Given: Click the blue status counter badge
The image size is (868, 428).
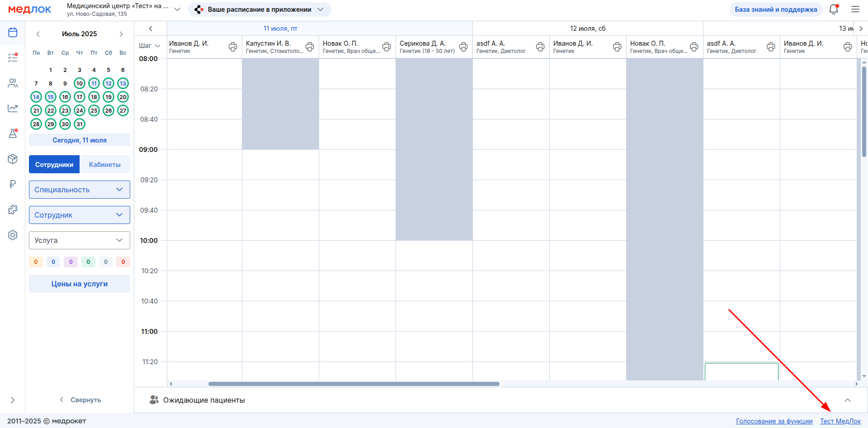Looking at the screenshot, I should (x=53, y=262).
